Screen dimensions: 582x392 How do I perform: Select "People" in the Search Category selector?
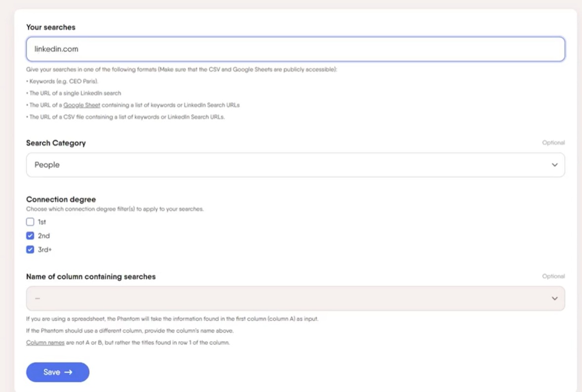click(x=46, y=165)
